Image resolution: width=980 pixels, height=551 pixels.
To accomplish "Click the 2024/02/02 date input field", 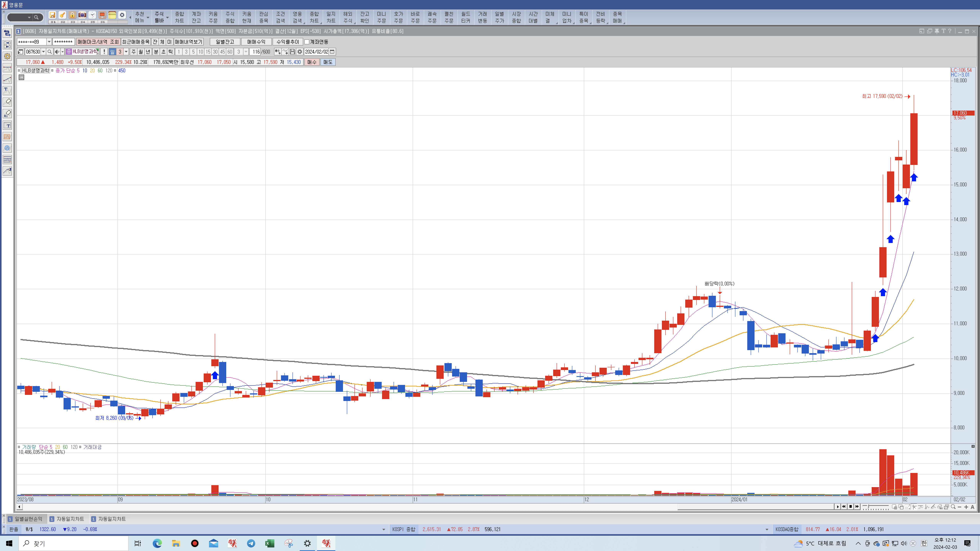I will click(x=317, y=52).
